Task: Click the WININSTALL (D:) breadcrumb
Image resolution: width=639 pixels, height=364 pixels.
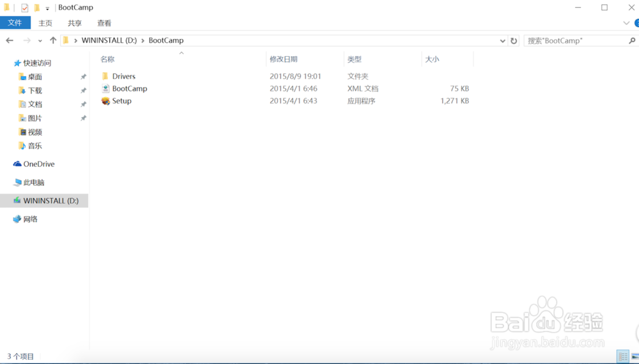Action: pyautogui.click(x=109, y=40)
